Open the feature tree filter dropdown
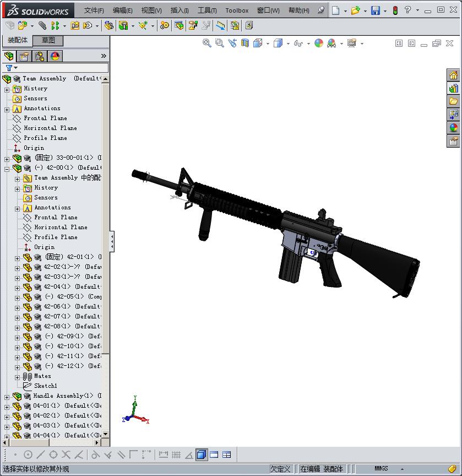462x476 pixels. click(12, 68)
